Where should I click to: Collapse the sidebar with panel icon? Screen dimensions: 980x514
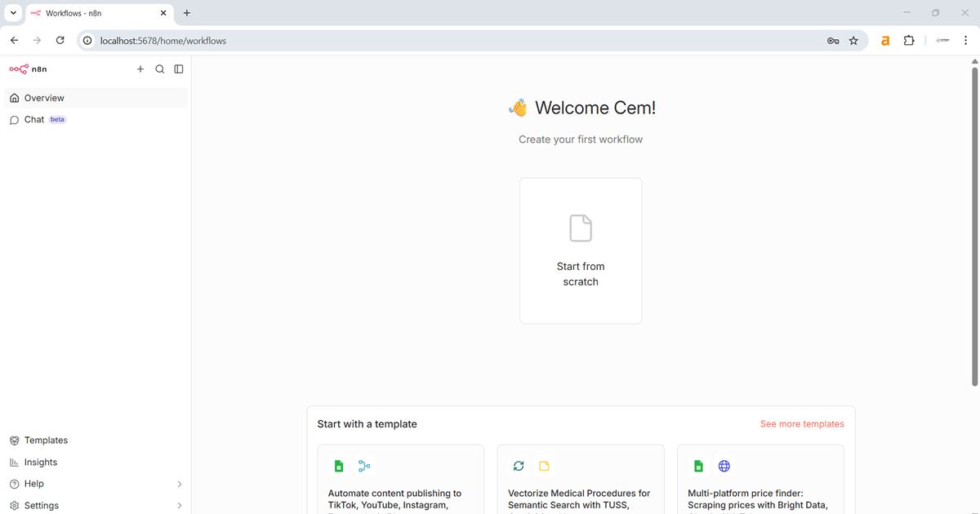pos(179,69)
